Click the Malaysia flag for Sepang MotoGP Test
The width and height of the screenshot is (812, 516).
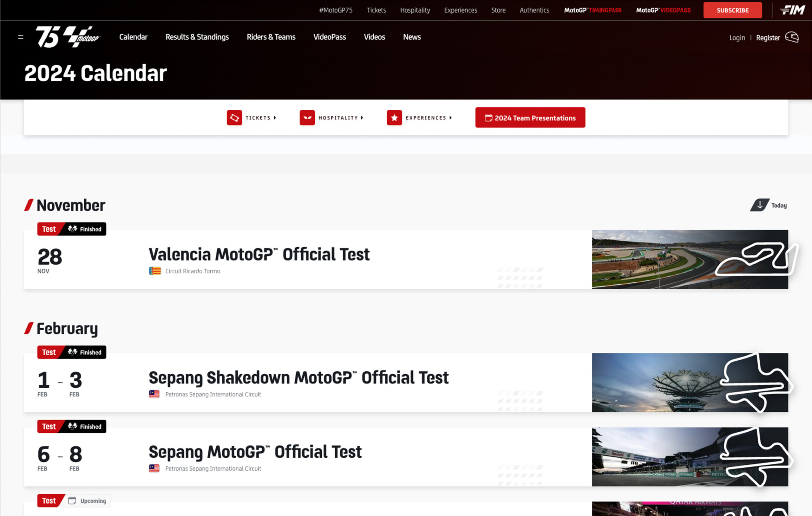pyautogui.click(x=154, y=468)
